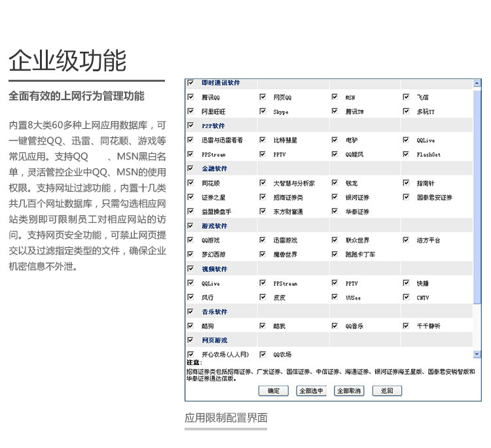
Task: Uncheck the 魔兽世界 checkbox
Action: 263,254
